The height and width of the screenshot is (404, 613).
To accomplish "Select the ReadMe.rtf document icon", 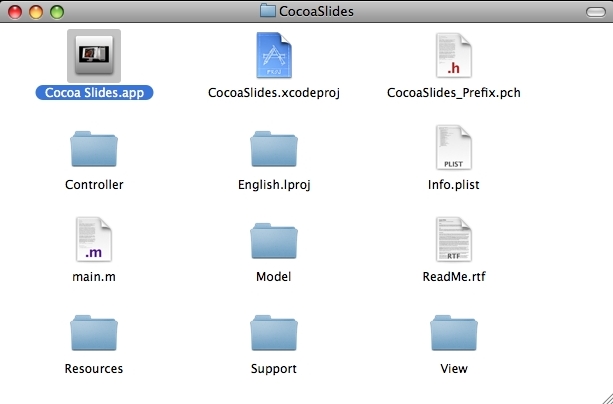I will pos(453,240).
